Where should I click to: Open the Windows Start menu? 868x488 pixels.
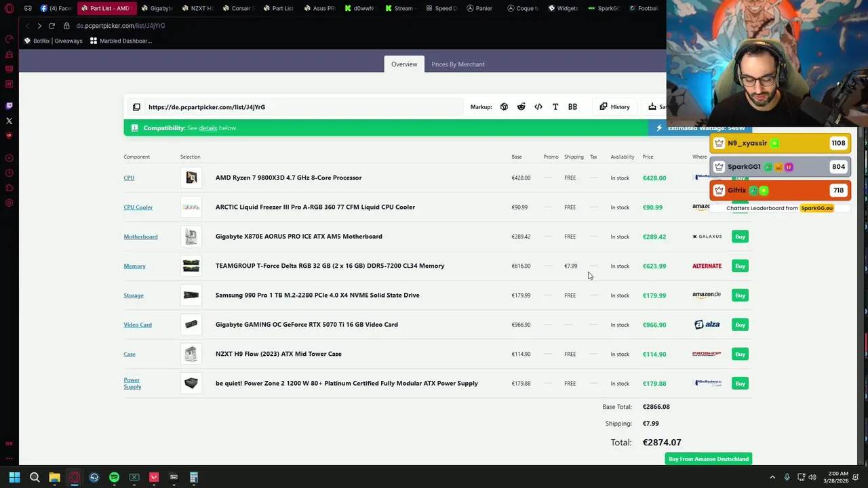point(14,477)
